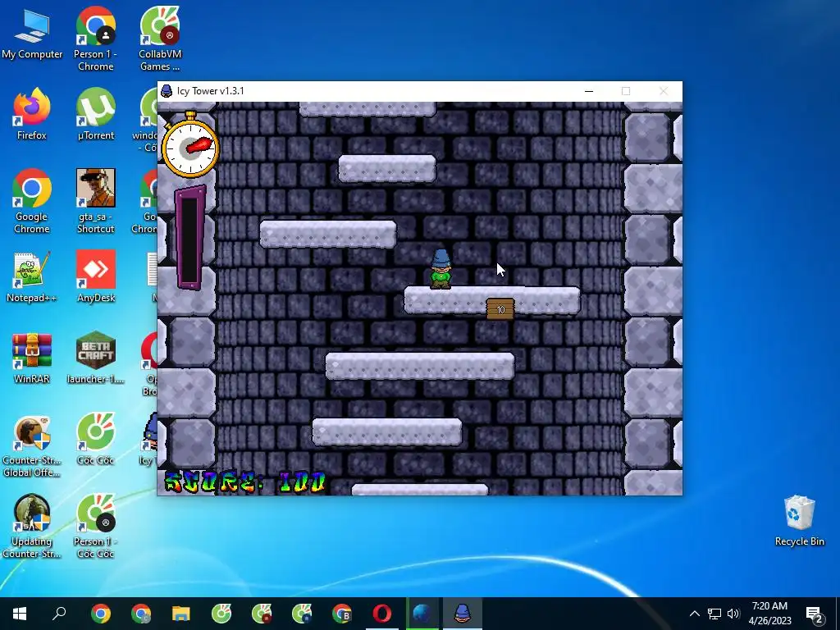Image resolution: width=840 pixels, height=630 pixels.
Task: Select the BetaCraft launcher desktop icon
Action: [95, 359]
